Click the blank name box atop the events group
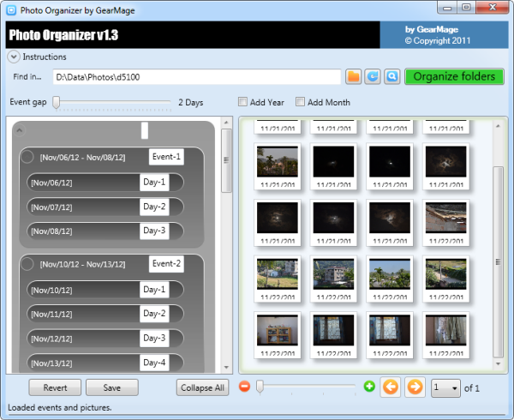This screenshot has width=514, height=420. [145, 130]
